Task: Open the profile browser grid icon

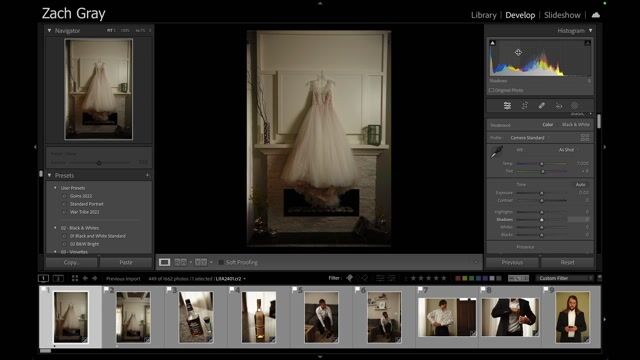Action: [x=585, y=138]
